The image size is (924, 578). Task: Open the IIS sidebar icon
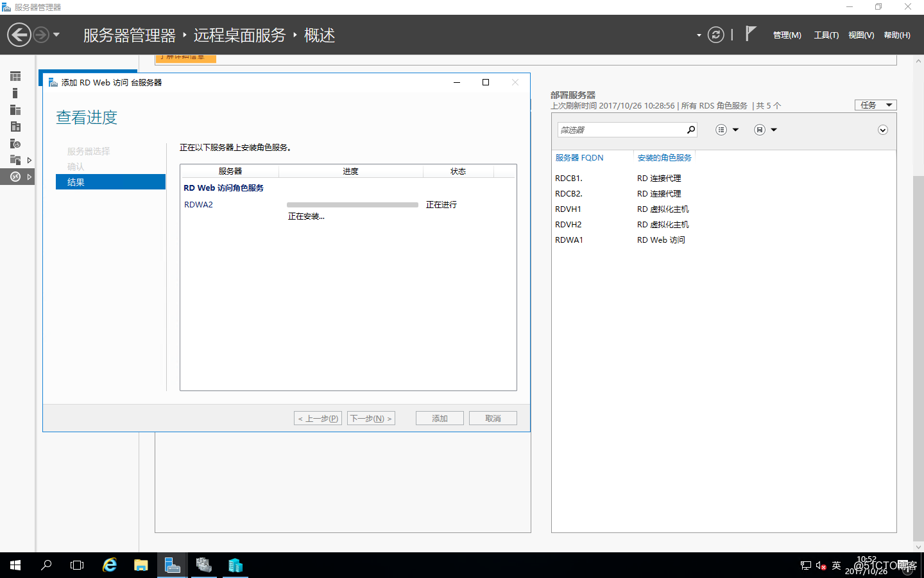[15, 143]
